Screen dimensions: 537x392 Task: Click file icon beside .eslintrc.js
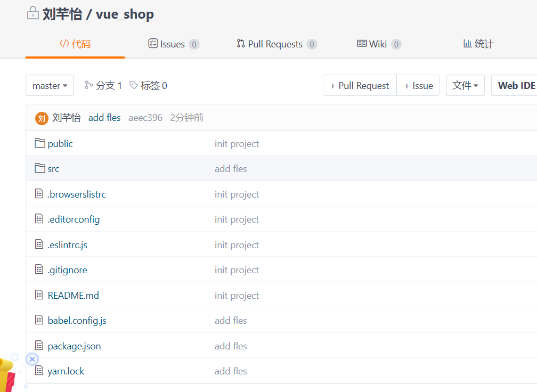click(x=39, y=244)
